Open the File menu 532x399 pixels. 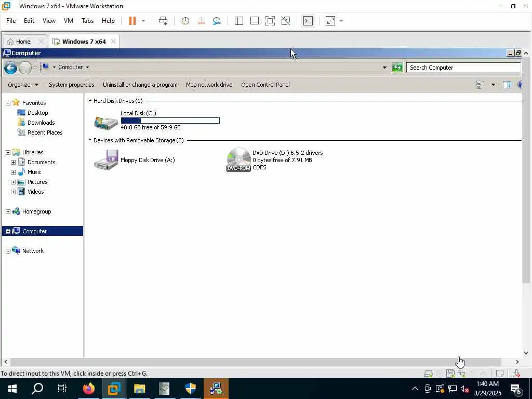[11, 21]
